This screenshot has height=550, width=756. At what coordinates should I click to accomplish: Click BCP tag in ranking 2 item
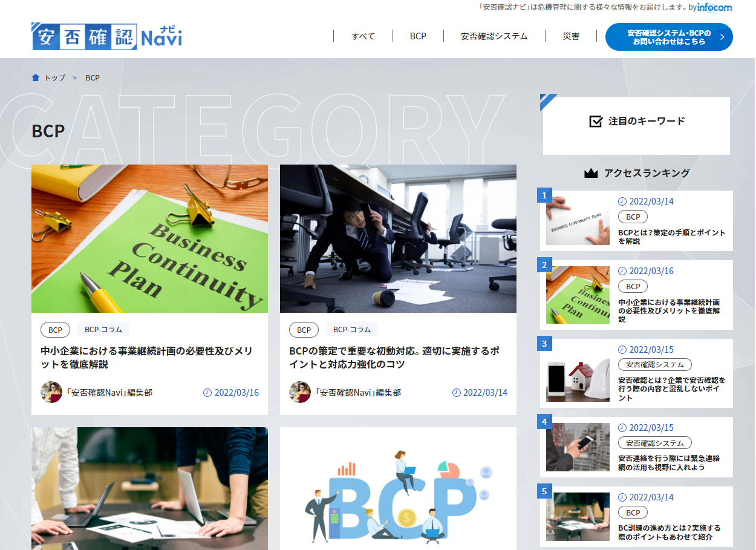[x=633, y=287]
